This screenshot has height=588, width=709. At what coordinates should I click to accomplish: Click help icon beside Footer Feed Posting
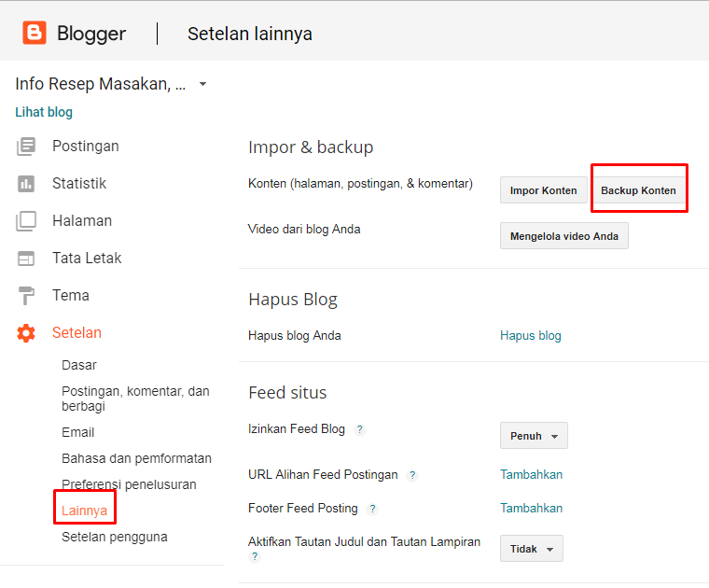pyautogui.click(x=372, y=509)
